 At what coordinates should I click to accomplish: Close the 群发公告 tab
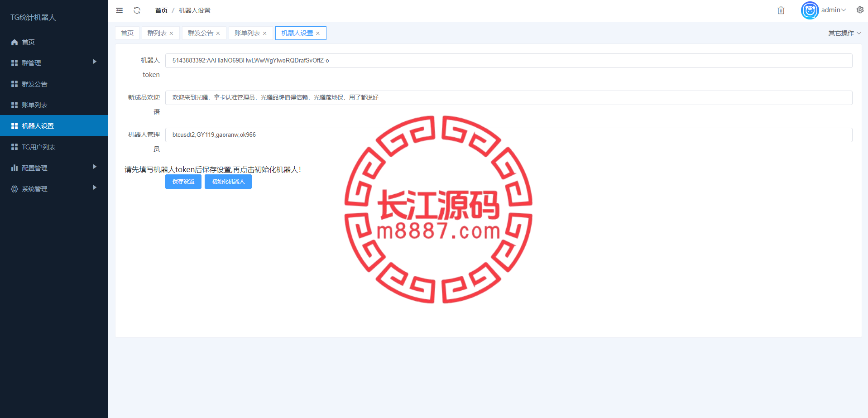tap(218, 34)
